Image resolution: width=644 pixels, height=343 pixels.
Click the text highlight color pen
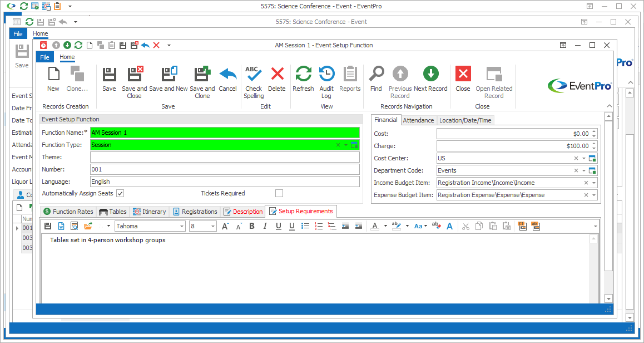coord(397,226)
